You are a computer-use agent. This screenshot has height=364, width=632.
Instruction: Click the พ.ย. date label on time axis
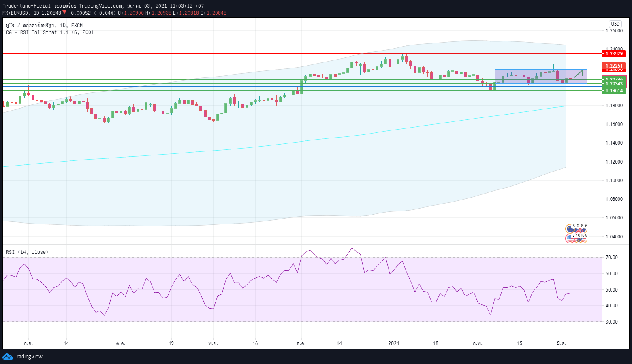(214, 343)
